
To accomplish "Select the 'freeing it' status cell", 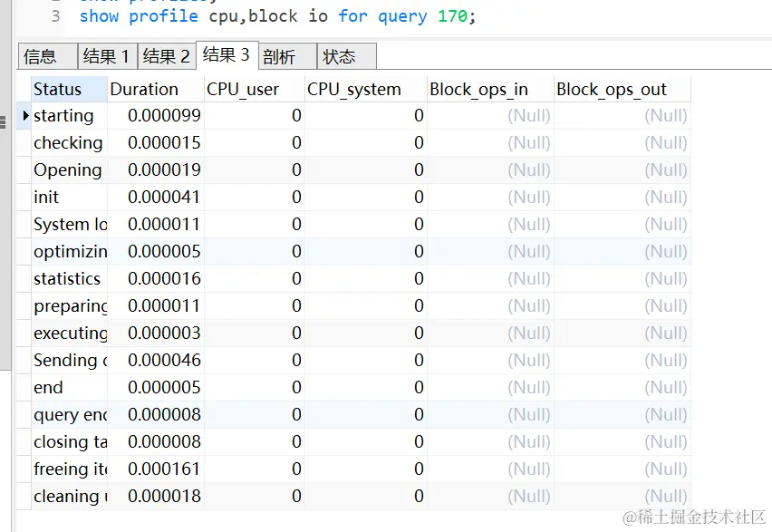I will pos(69,469).
